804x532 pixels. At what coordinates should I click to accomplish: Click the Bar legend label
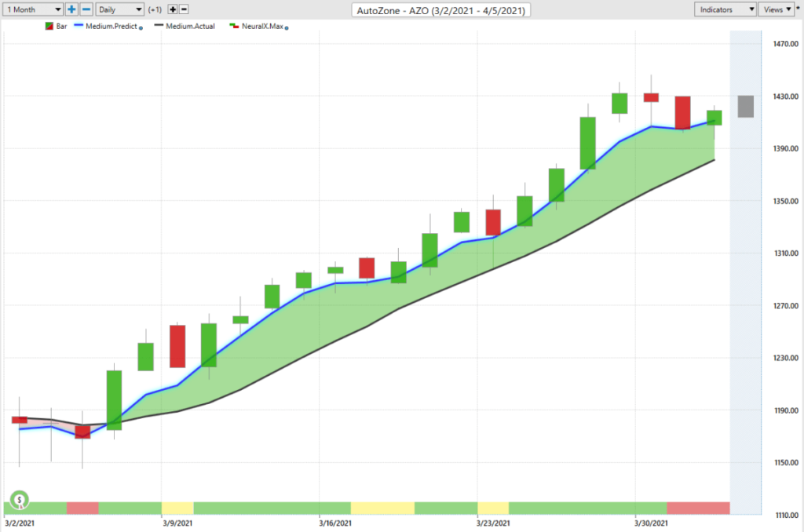coord(61,26)
